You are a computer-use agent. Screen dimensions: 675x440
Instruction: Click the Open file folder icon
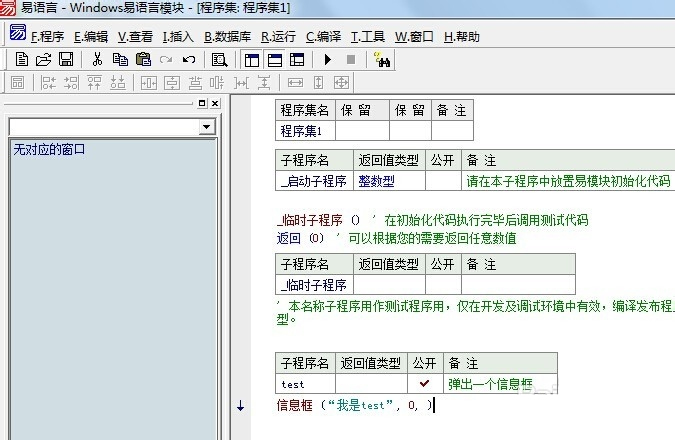43,60
